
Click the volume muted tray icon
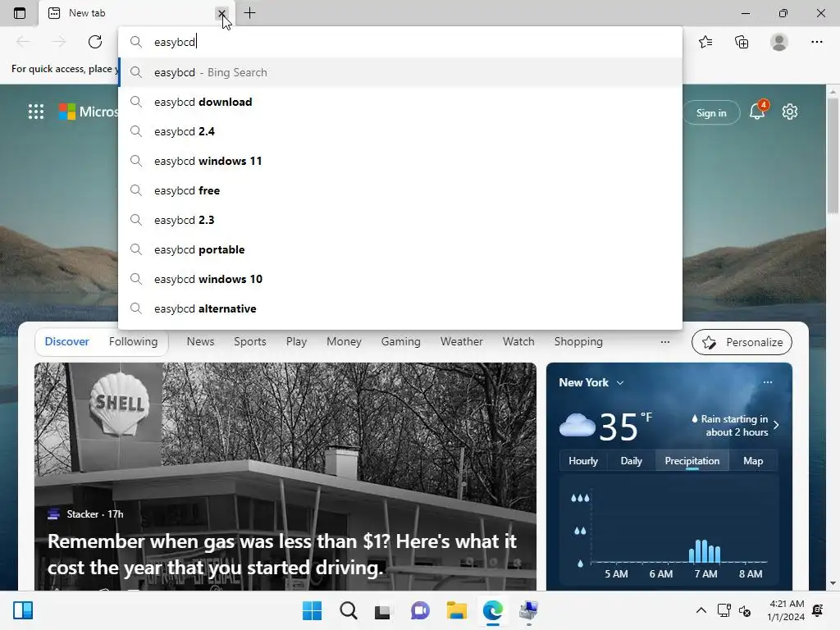pos(745,610)
